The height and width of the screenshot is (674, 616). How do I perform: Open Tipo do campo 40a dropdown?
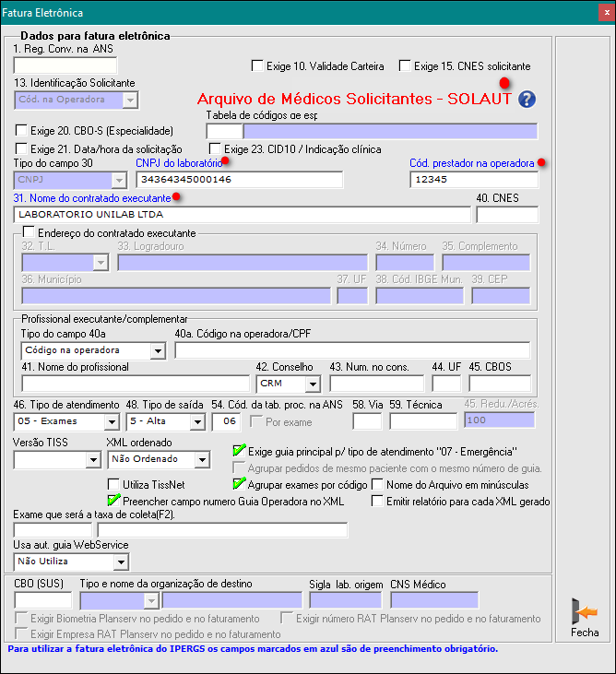click(x=158, y=350)
